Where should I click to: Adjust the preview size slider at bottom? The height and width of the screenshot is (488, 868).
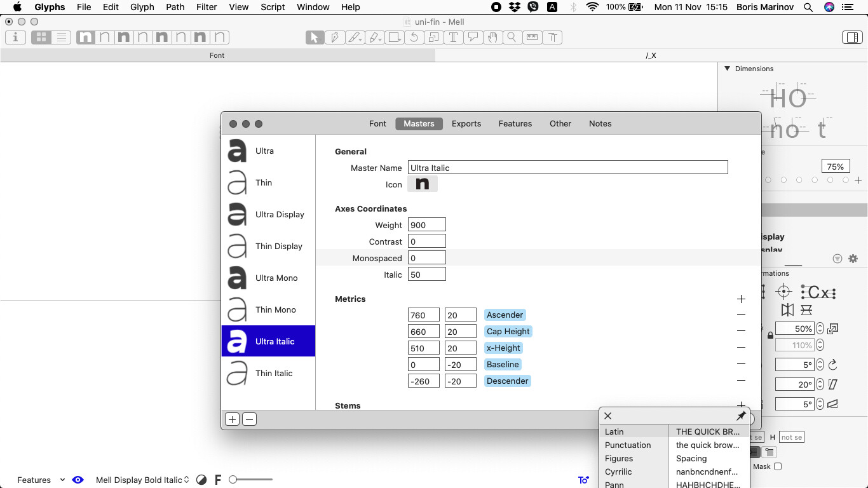[233, 480]
